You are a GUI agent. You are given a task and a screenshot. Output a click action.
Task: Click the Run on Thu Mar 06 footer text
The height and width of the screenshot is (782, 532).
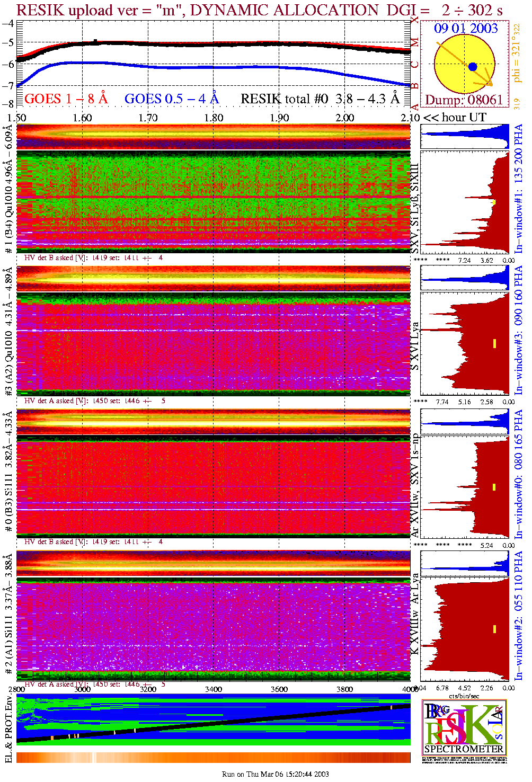click(x=275, y=774)
